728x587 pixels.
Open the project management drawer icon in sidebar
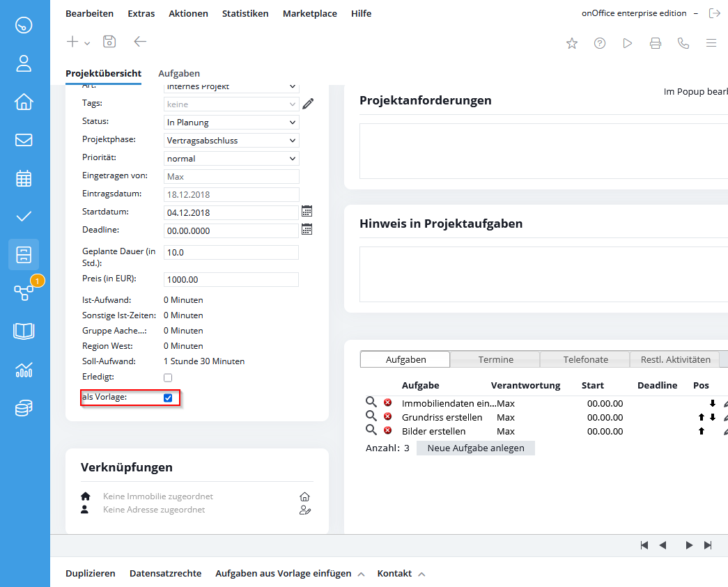(24, 255)
